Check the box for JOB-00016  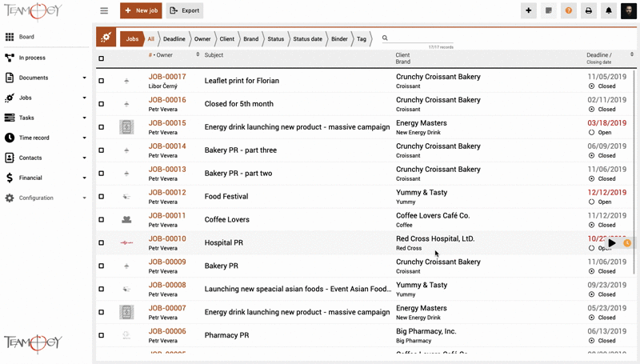(102, 104)
